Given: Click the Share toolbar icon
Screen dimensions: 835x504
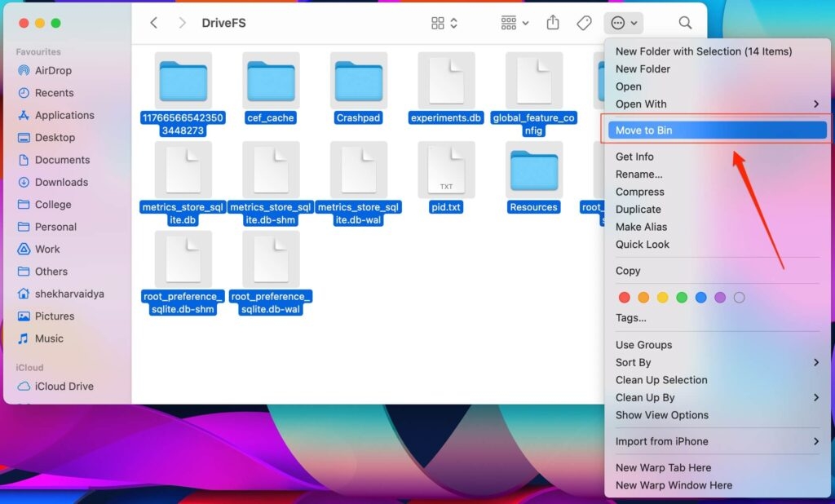Looking at the screenshot, I should point(553,23).
